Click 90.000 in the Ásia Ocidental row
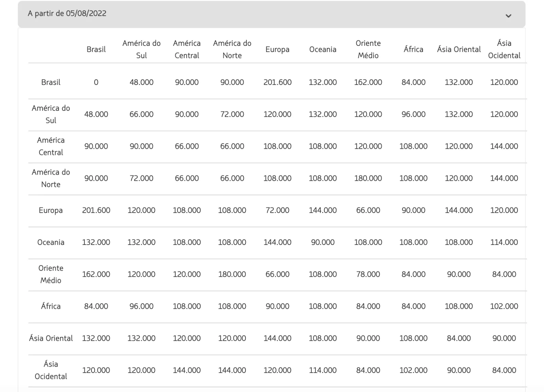544x392 pixels. 459,370
